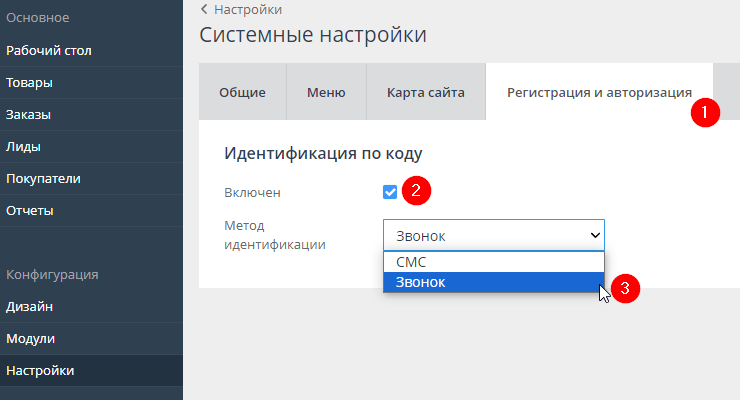The width and height of the screenshot is (740, 400).
Task: Select the Регистрация и авторизация tab
Action: pos(598,92)
